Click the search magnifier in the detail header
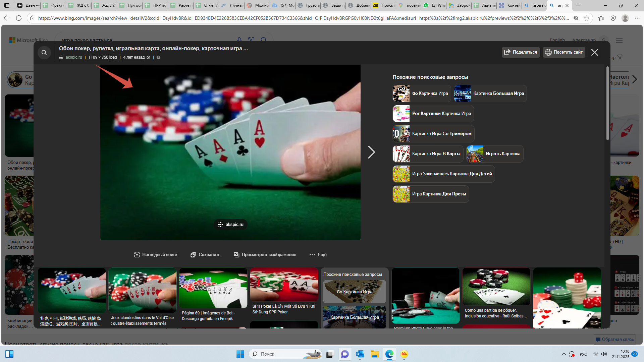 point(44,53)
